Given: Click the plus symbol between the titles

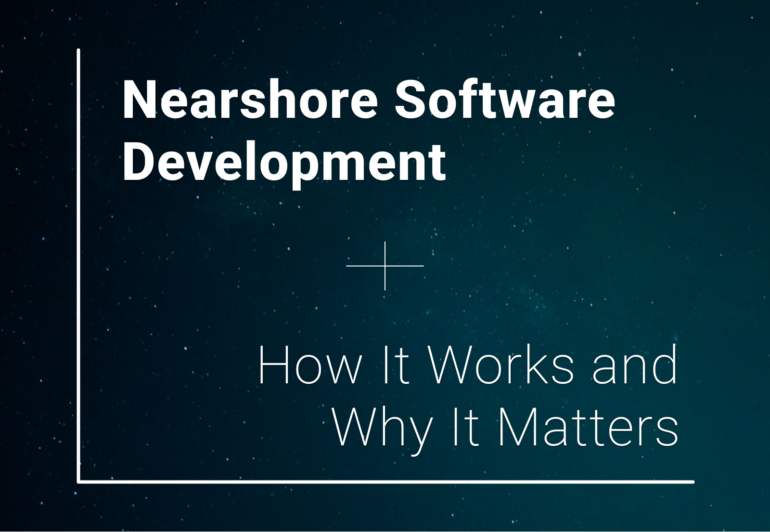Looking at the screenshot, I should (385, 265).
